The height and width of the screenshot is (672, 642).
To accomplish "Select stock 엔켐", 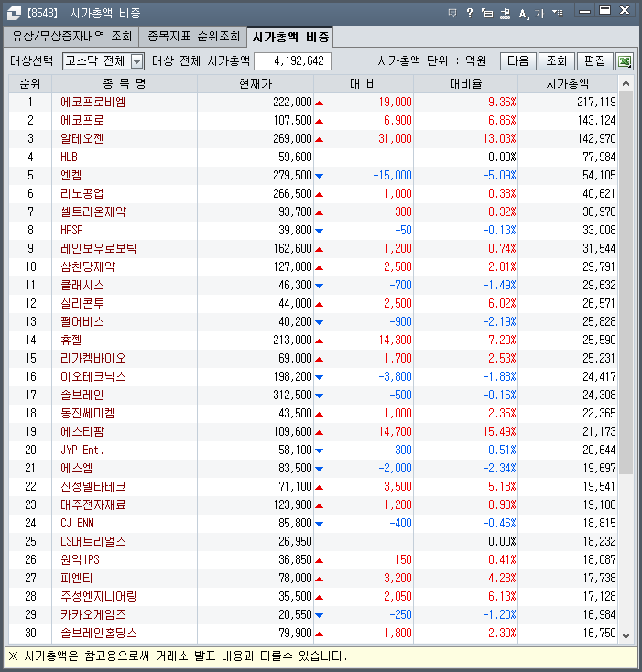I will tap(71, 175).
